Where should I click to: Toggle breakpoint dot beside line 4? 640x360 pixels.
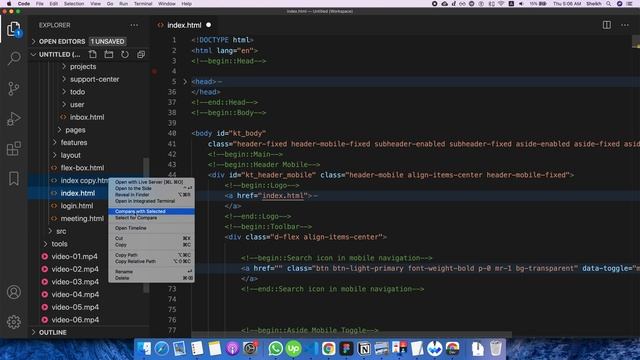(x=154, y=71)
